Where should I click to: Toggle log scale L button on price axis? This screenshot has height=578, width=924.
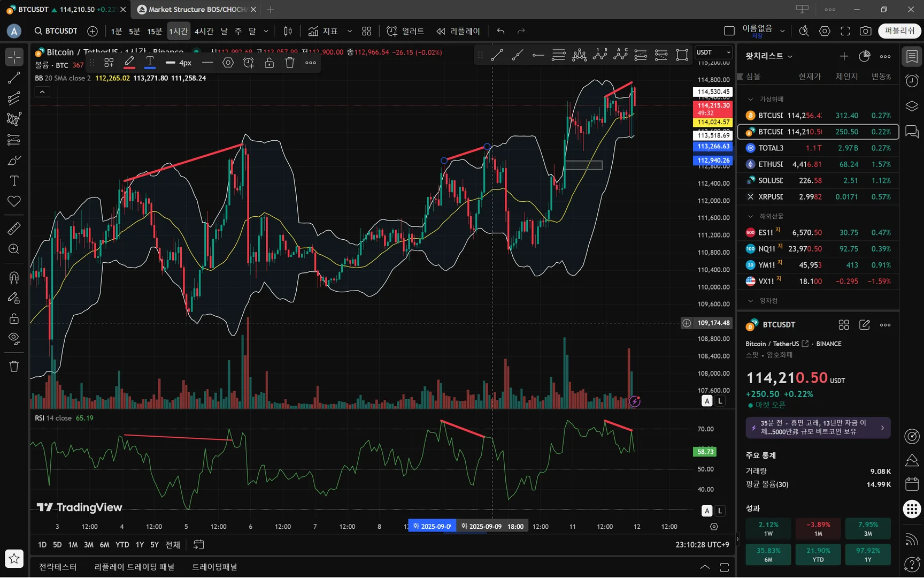pos(720,401)
